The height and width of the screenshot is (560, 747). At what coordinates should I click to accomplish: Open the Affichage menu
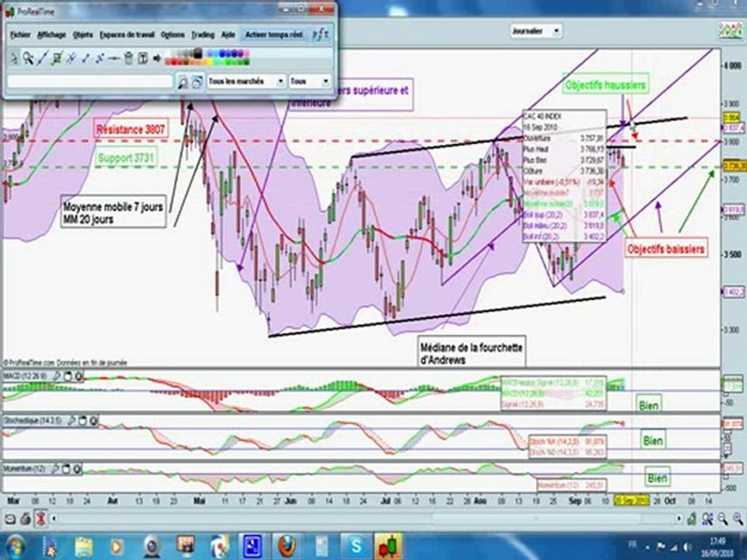pyautogui.click(x=51, y=35)
